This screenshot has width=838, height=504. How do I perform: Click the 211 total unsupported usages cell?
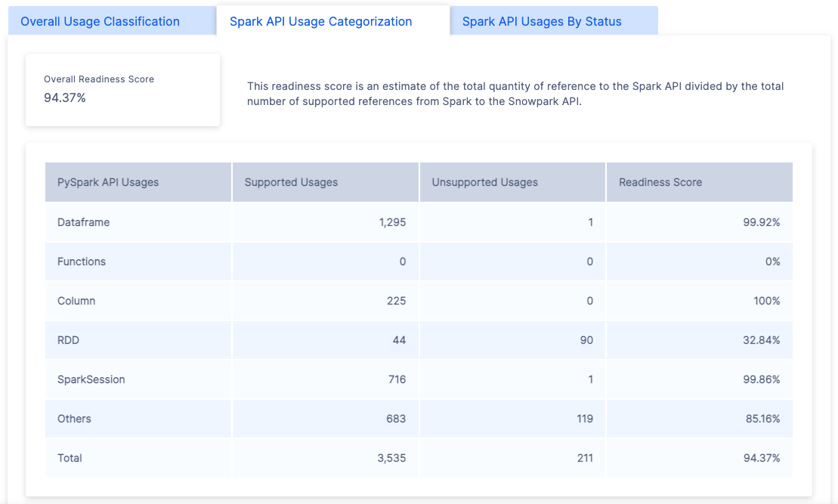pos(586,458)
